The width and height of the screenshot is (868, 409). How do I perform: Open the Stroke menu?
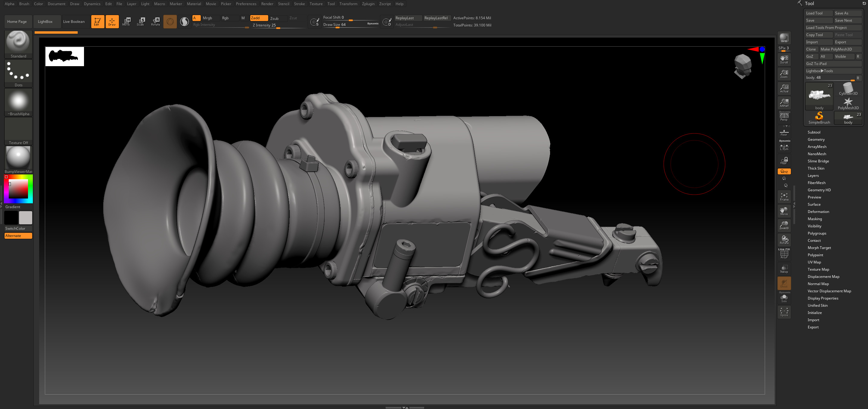[299, 4]
